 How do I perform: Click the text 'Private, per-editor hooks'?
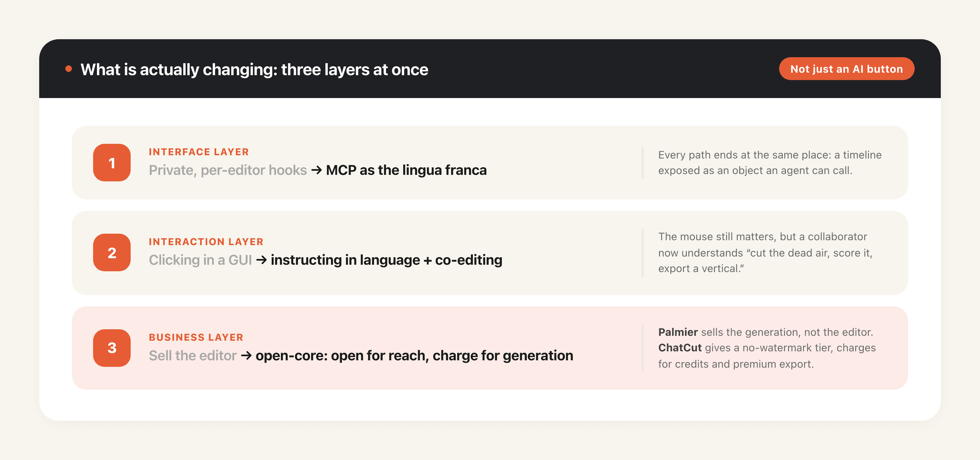point(228,170)
